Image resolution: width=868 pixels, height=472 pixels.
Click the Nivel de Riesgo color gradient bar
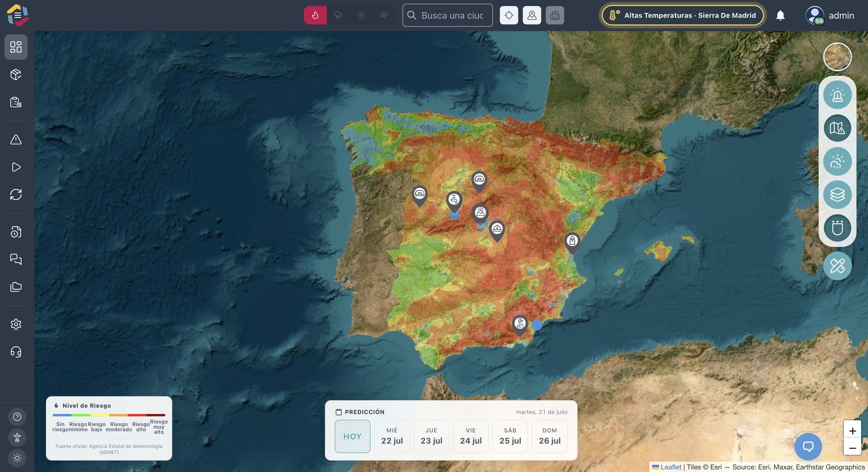click(x=109, y=415)
